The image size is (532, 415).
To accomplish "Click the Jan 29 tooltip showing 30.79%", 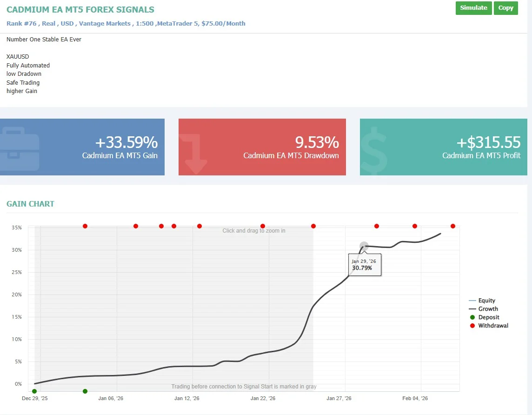I will click(365, 264).
